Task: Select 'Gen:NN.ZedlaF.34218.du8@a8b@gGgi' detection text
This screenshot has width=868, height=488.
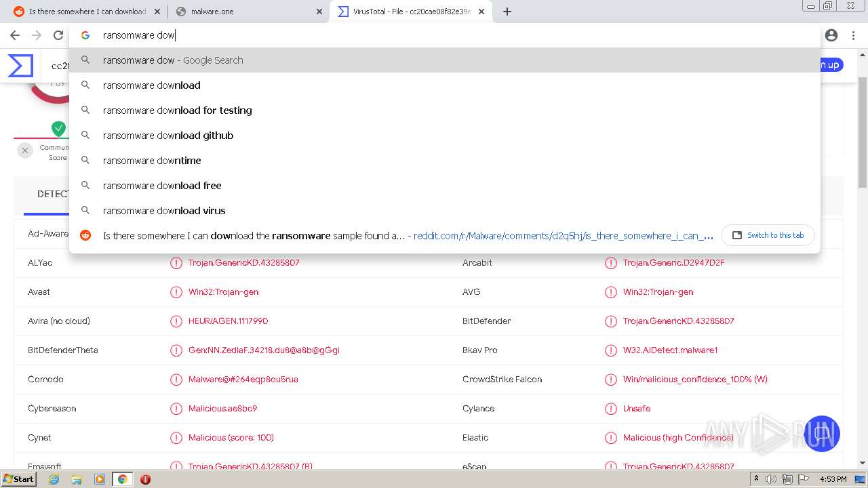Action: click(x=264, y=350)
